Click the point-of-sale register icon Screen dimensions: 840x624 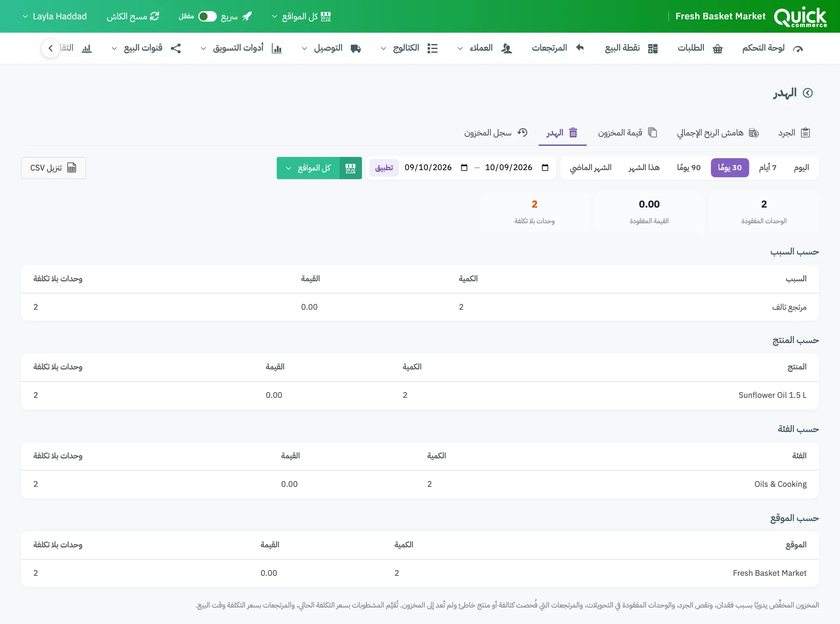653,49
